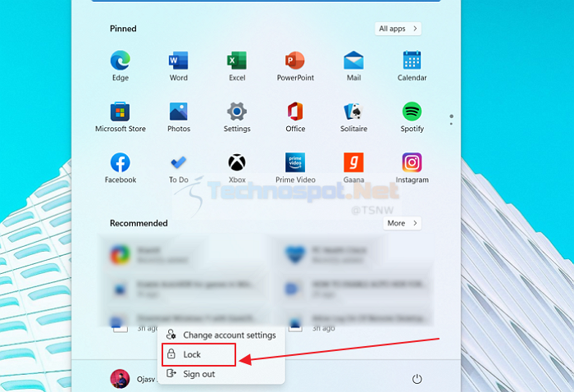
Task: Select Change account settings
Action: (x=221, y=335)
